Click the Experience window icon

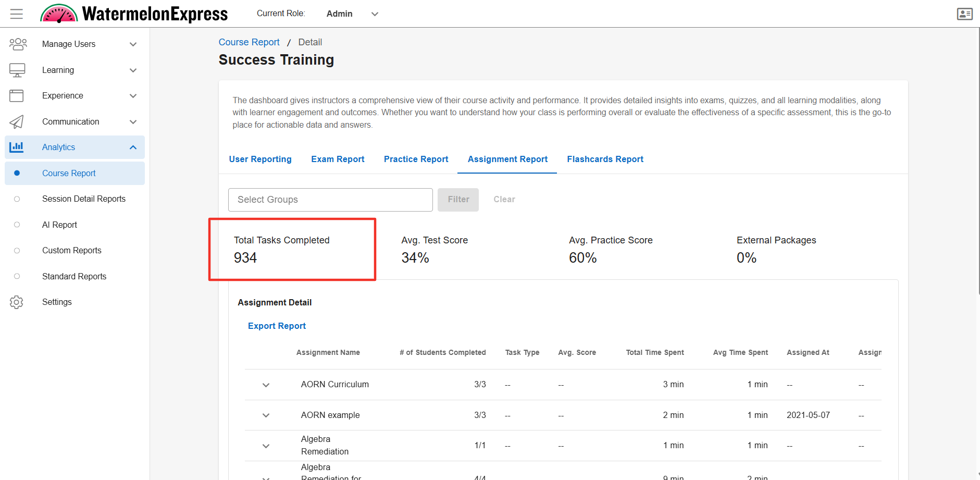17,96
